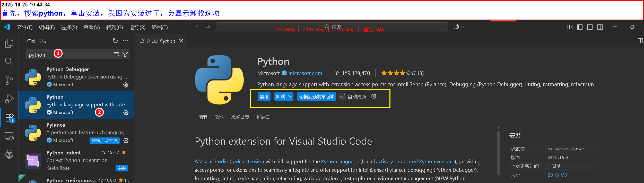The width and height of the screenshot is (644, 183).
Task: Open the Terminal (终端) menu
Action: (x=160, y=27)
